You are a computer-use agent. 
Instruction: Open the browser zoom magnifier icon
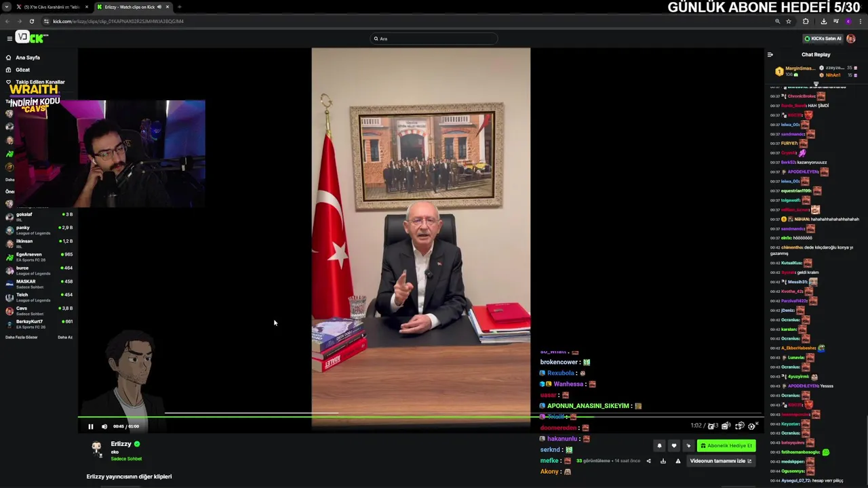coord(777,21)
